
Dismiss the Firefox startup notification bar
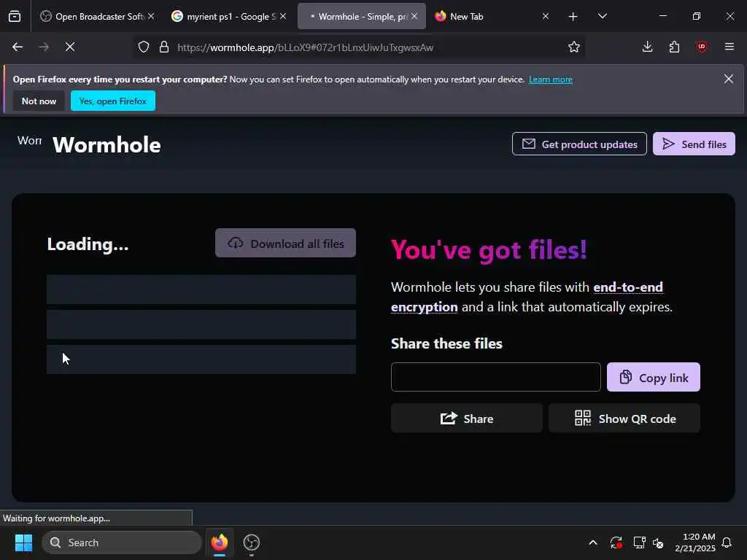tap(729, 79)
